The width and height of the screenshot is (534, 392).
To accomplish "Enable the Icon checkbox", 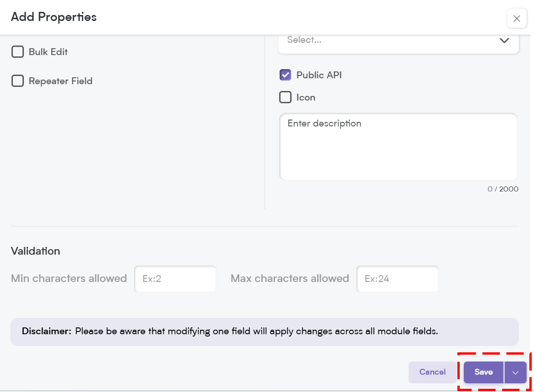I will [285, 97].
